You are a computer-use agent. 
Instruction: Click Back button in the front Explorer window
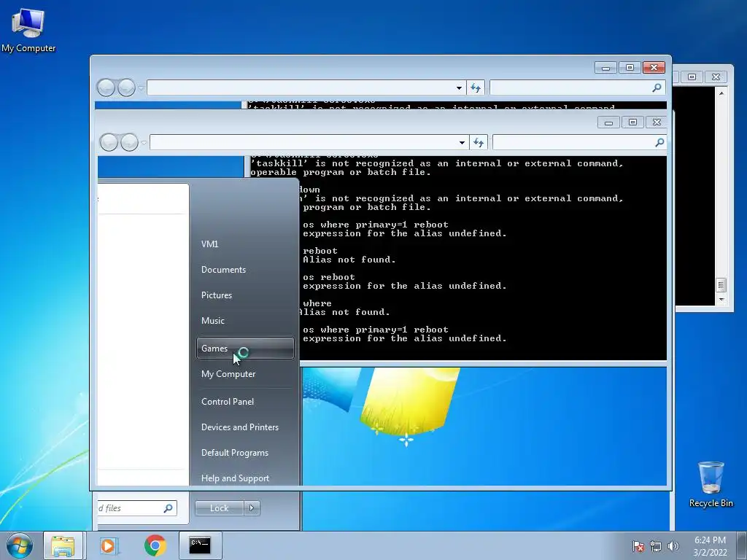pos(109,142)
